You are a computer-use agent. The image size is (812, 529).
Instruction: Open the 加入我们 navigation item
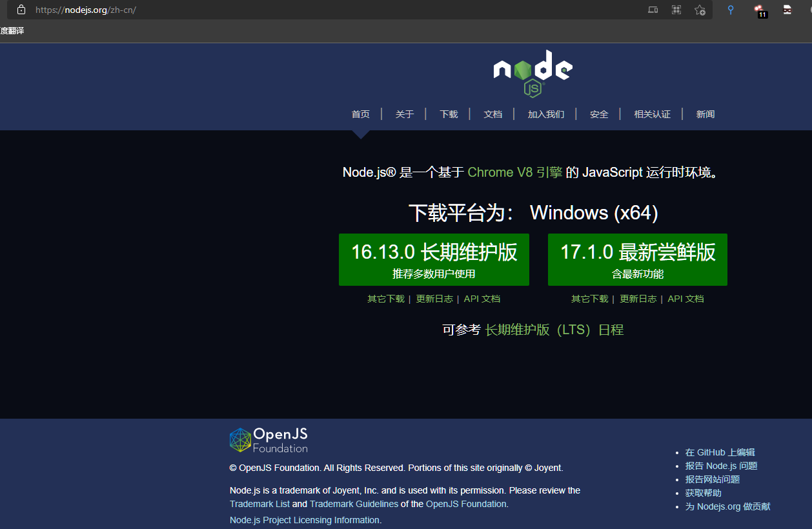coord(546,114)
